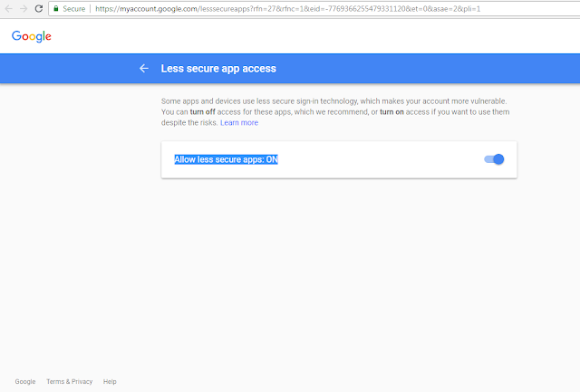Click the green padlock Secure icon
Image resolution: width=580 pixels, height=392 pixels.
pyautogui.click(x=56, y=8)
